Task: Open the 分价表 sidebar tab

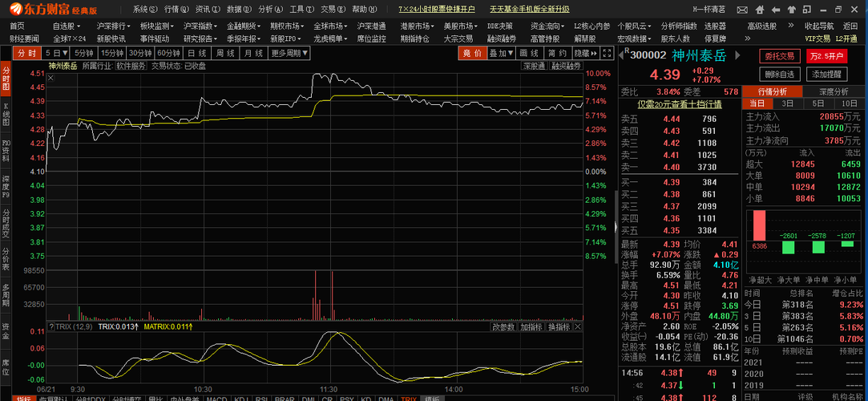Action: pyautogui.click(x=6, y=259)
